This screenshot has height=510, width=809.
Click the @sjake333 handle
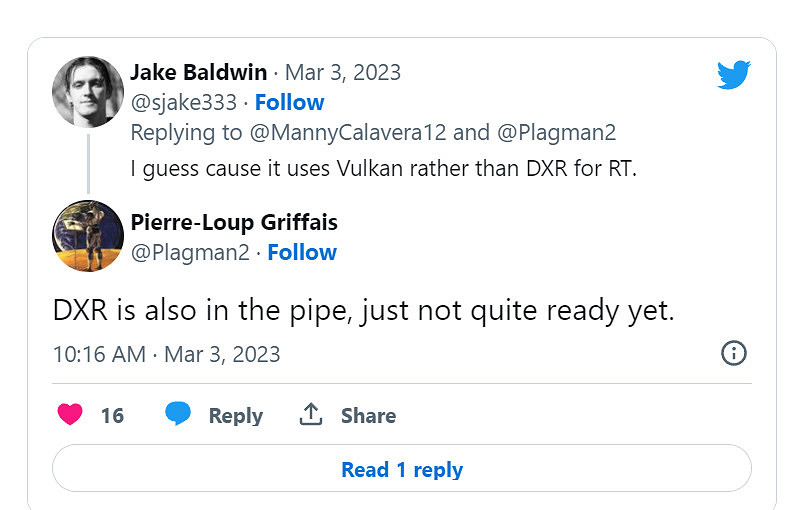coord(184,102)
